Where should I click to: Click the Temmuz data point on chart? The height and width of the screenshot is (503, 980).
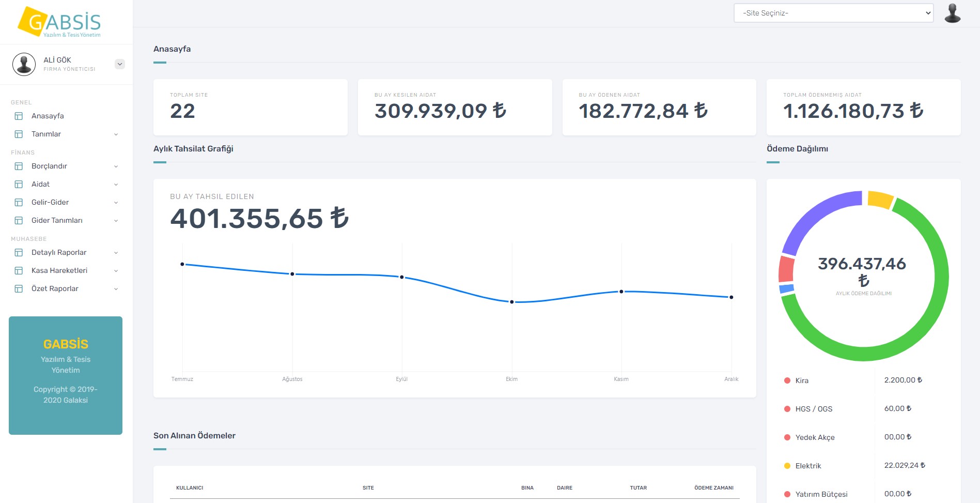coord(182,264)
